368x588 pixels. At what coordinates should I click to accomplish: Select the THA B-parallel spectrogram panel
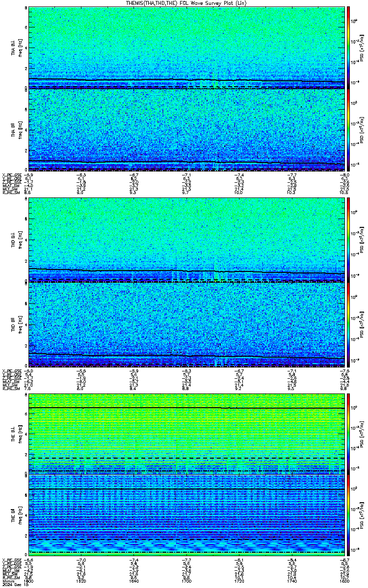pyautogui.click(x=186, y=130)
